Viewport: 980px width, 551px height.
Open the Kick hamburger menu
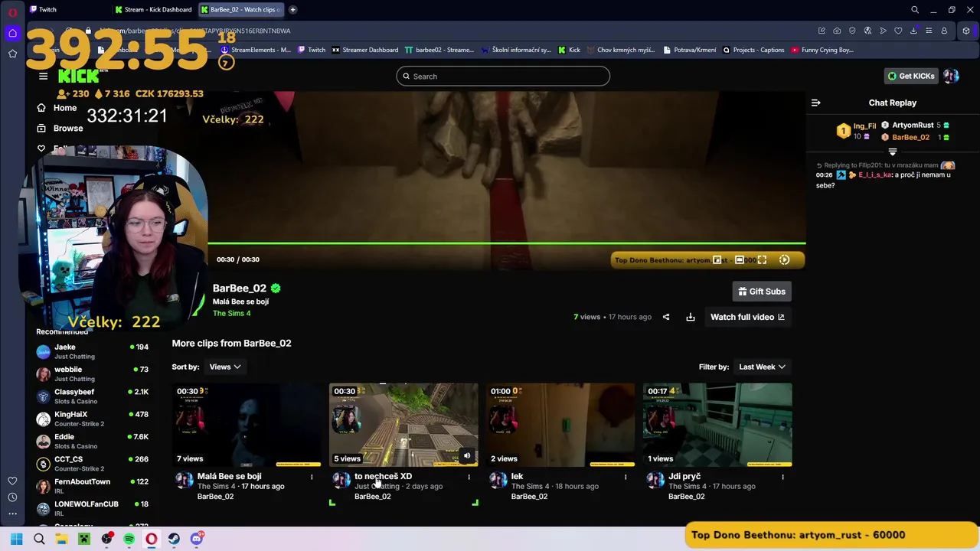pyautogui.click(x=44, y=76)
